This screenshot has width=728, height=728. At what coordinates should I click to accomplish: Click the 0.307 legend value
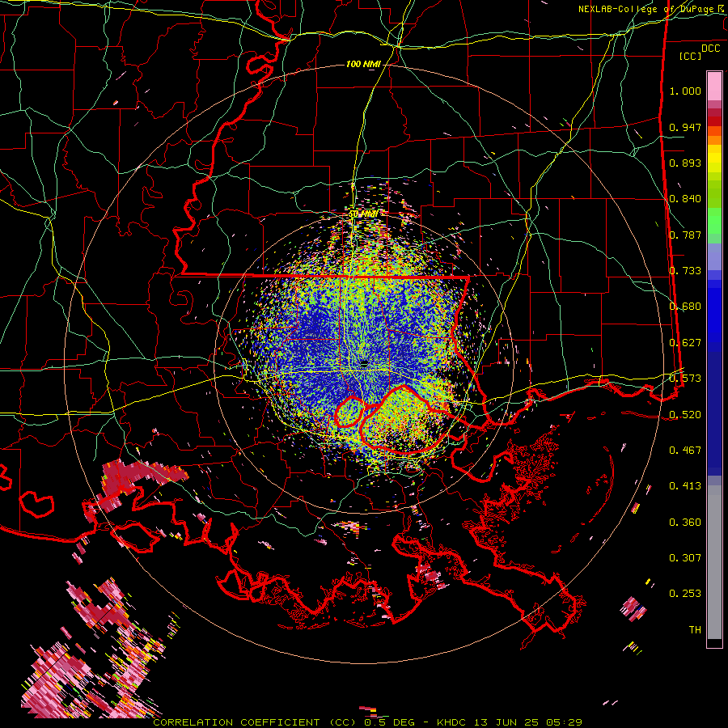pyautogui.click(x=685, y=558)
